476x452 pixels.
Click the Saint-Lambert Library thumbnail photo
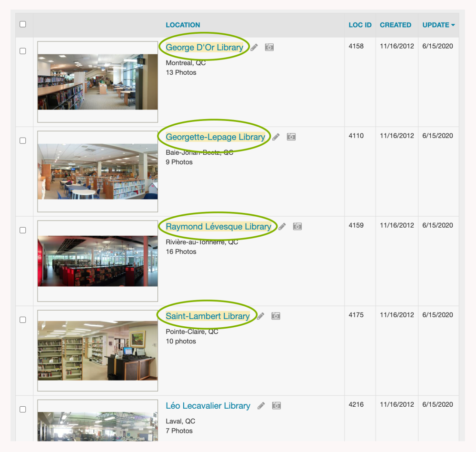pos(98,351)
